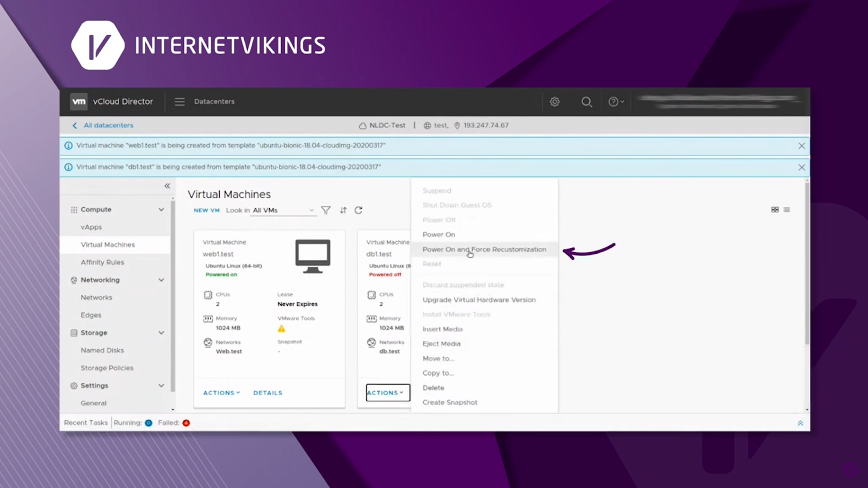The width and height of the screenshot is (868, 488).
Task: Click the NLDC-Test datacenter label
Action: coord(387,125)
